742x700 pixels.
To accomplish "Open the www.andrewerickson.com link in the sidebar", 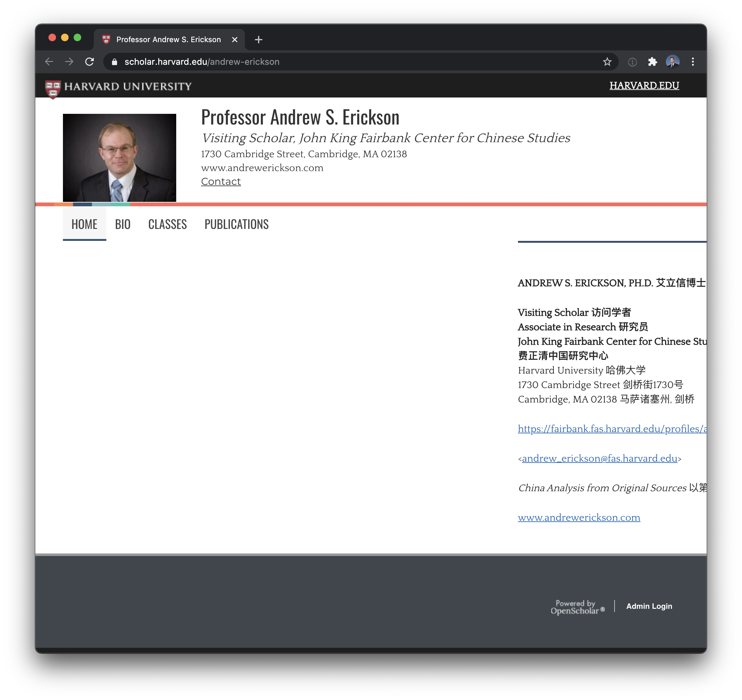I will click(579, 518).
